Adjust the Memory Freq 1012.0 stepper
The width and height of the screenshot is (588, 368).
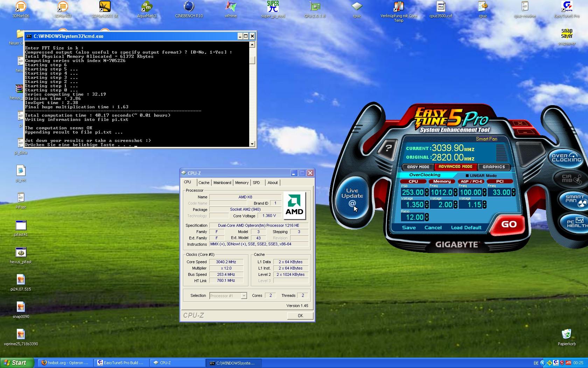click(455, 192)
